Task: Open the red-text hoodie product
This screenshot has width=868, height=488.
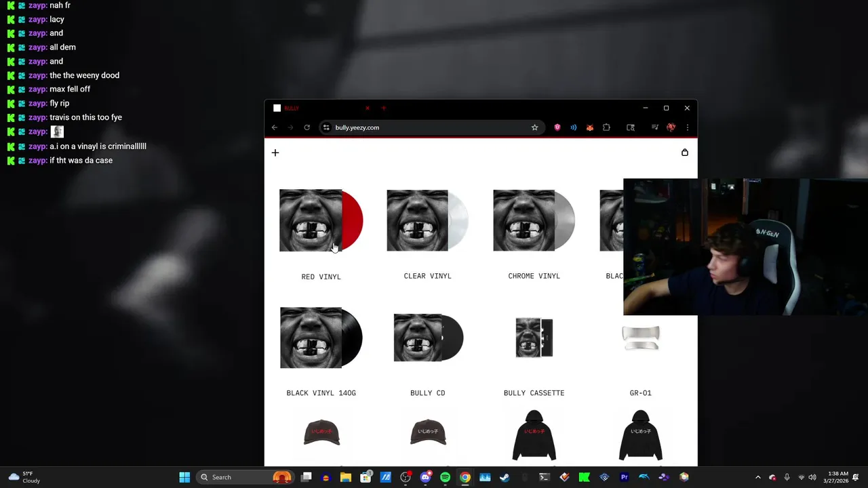Action: tap(534, 435)
